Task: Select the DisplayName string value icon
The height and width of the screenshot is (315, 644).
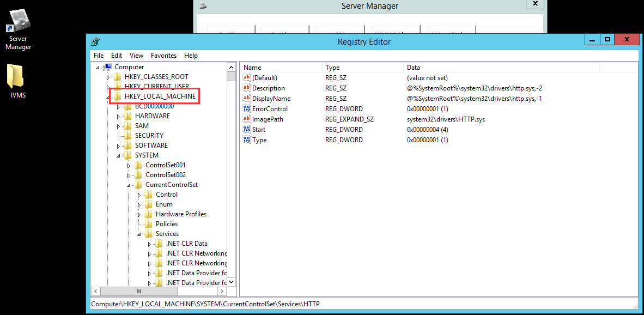Action: 247,99
